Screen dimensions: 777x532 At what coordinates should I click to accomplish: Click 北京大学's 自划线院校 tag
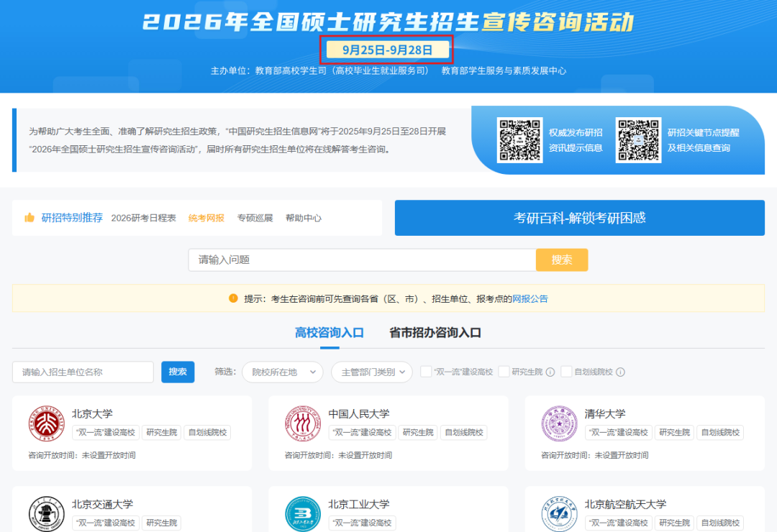click(x=208, y=433)
